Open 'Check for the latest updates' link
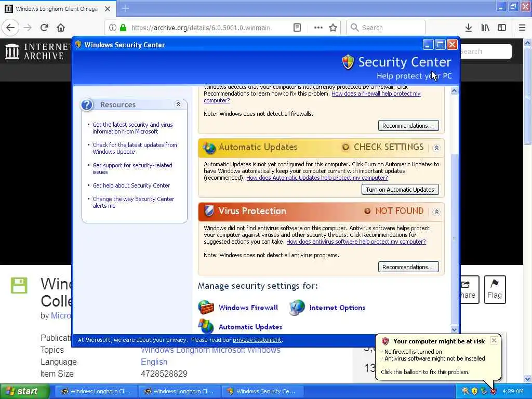The image size is (532, 399). 135,148
